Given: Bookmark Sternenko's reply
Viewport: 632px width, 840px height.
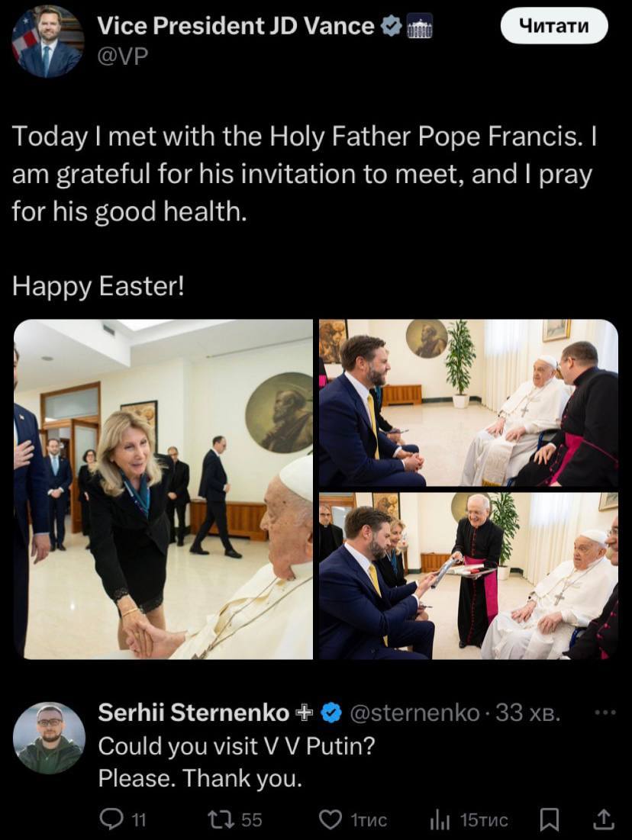Looking at the screenshot, I should [548, 819].
